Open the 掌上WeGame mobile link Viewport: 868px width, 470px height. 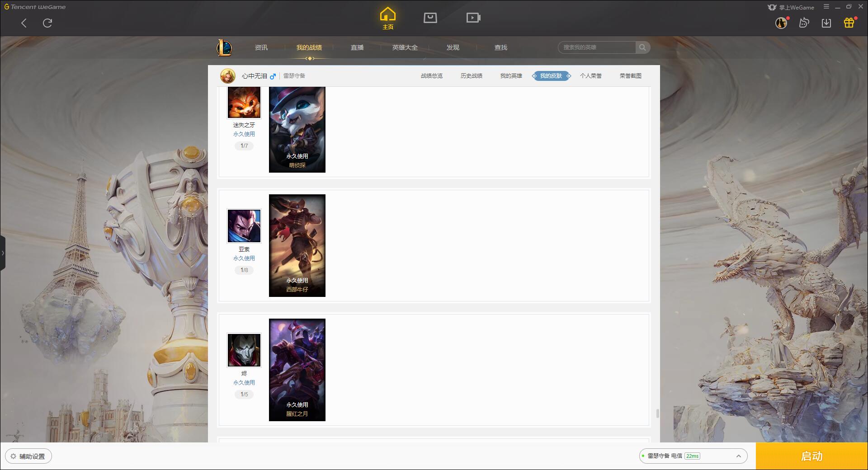(791, 7)
